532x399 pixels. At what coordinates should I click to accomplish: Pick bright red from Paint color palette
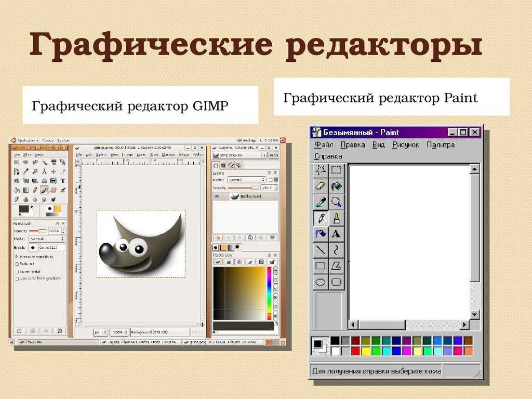[x=355, y=351]
